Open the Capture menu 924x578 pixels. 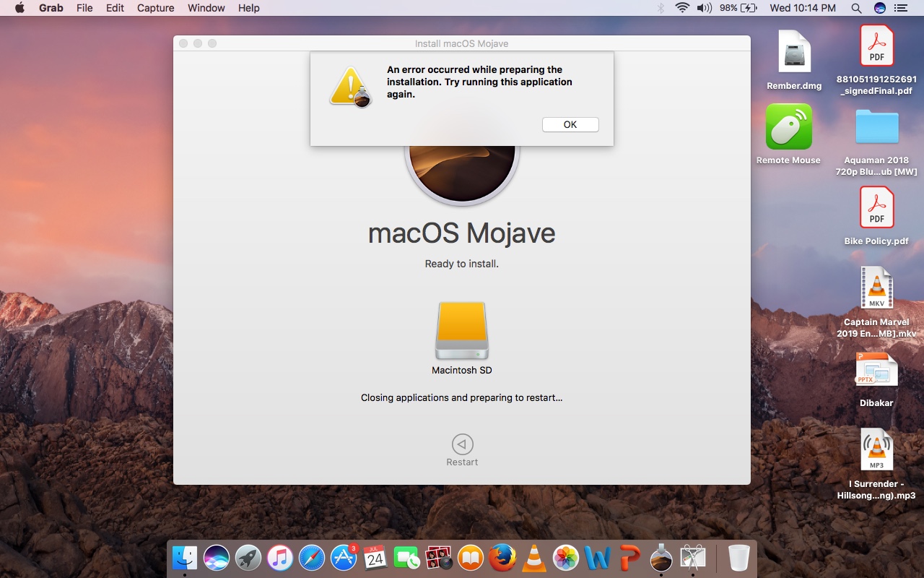(x=155, y=8)
